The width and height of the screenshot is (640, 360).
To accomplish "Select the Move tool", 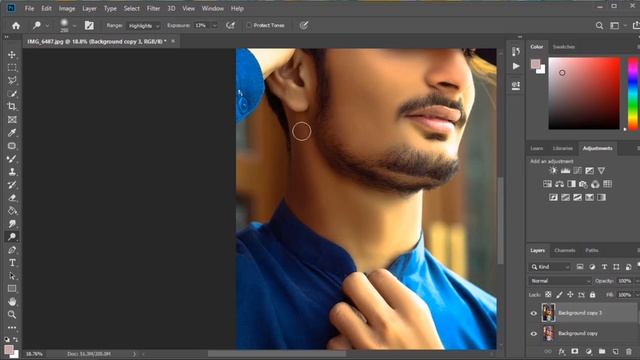I will point(12,55).
